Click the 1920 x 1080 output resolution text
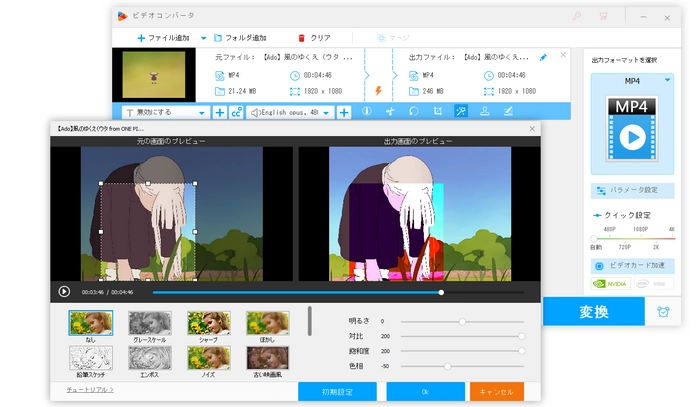Screen dimensions: 700x407 [x=517, y=91]
